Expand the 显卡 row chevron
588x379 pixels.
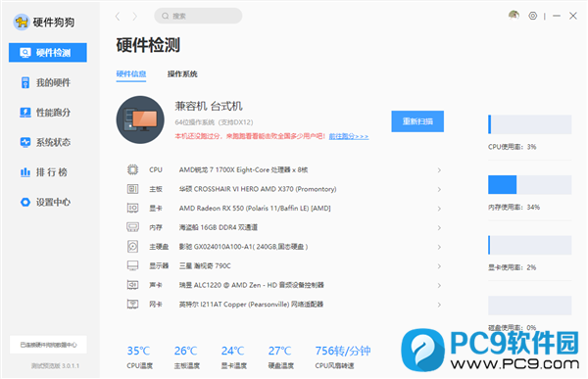[x=439, y=209]
